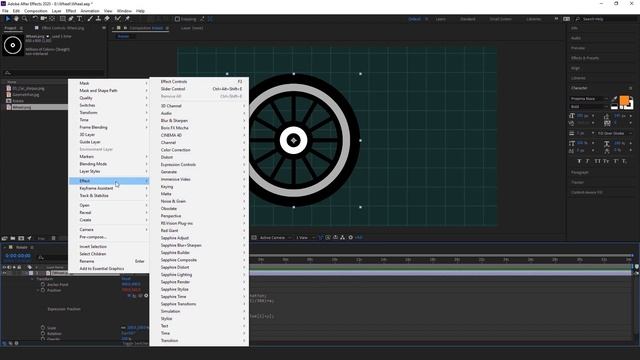Click the set-to-black/white color swatch

pyautogui.click(x=614, y=107)
